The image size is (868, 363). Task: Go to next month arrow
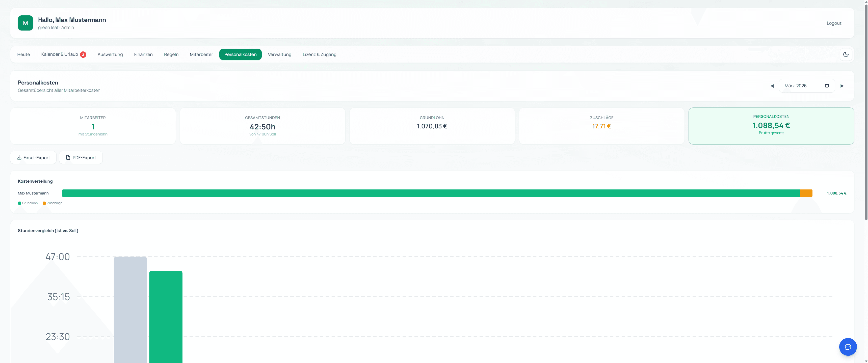click(x=842, y=86)
